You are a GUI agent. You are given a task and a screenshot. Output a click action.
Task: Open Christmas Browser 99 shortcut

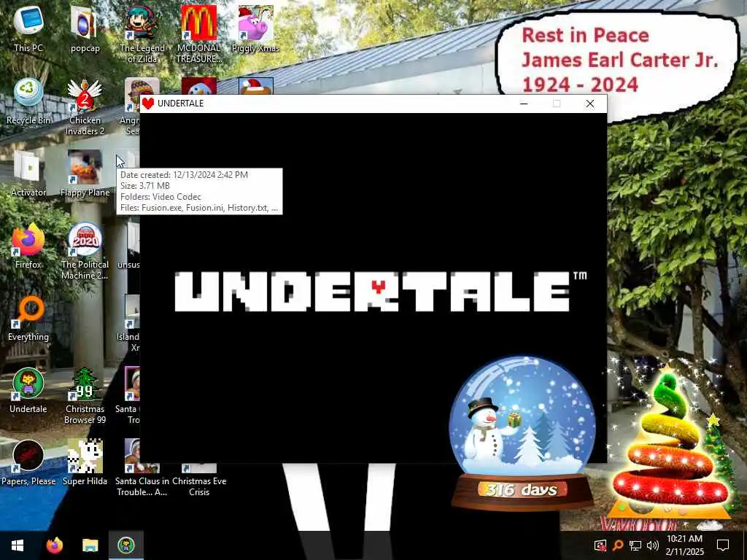point(85,396)
